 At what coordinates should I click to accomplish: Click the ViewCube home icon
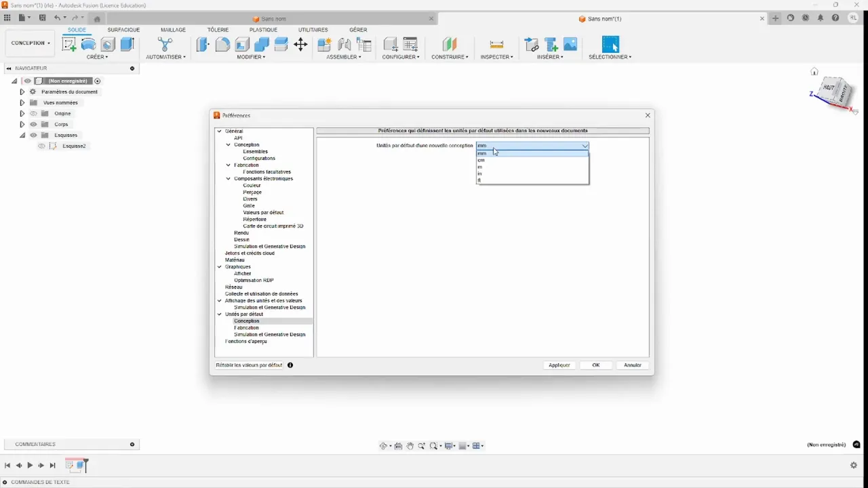(x=814, y=72)
